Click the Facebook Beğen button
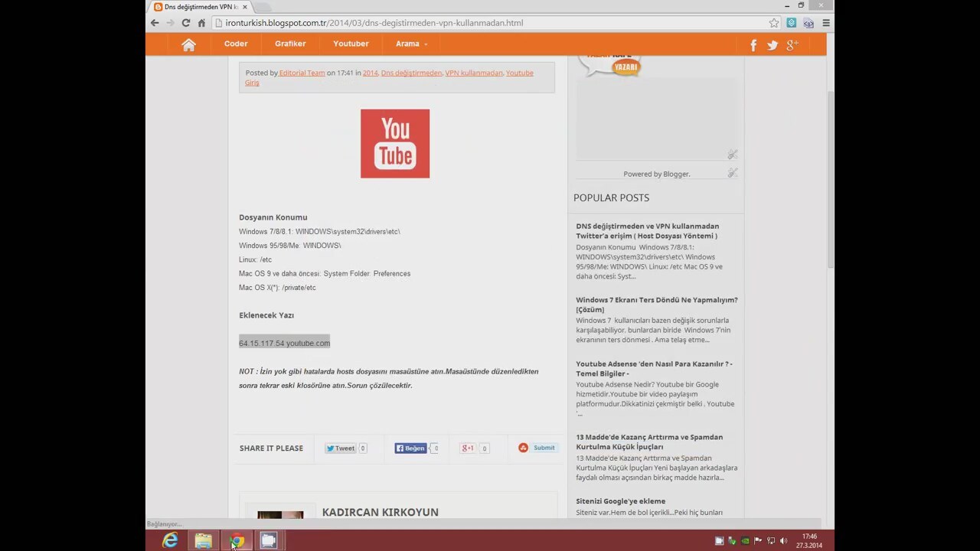The height and width of the screenshot is (551, 980). coord(410,448)
